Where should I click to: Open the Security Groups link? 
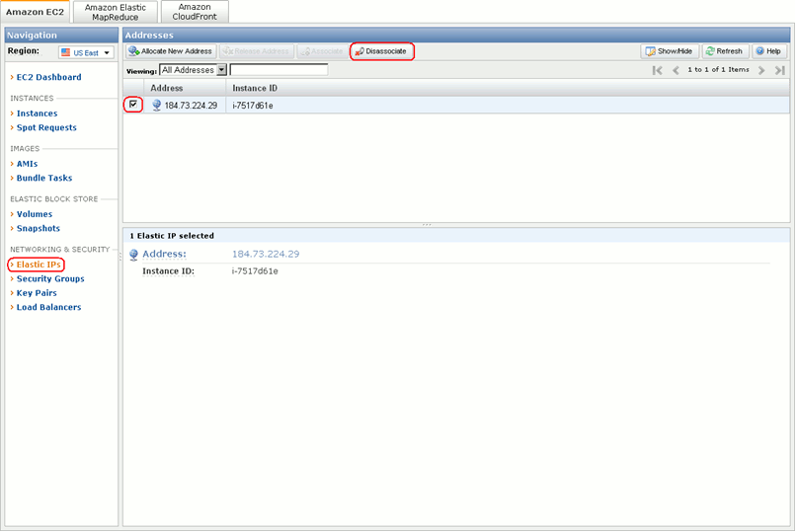[50, 279]
